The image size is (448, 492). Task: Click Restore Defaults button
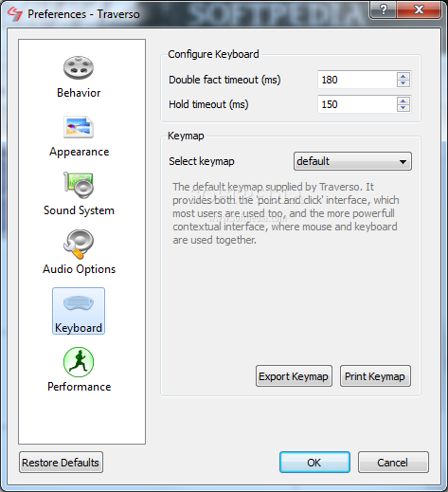(x=61, y=463)
